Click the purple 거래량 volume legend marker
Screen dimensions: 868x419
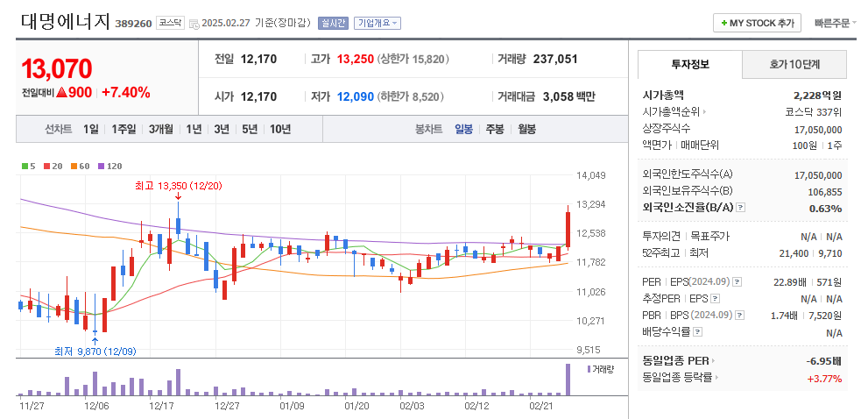pyautogui.click(x=589, y=369)
